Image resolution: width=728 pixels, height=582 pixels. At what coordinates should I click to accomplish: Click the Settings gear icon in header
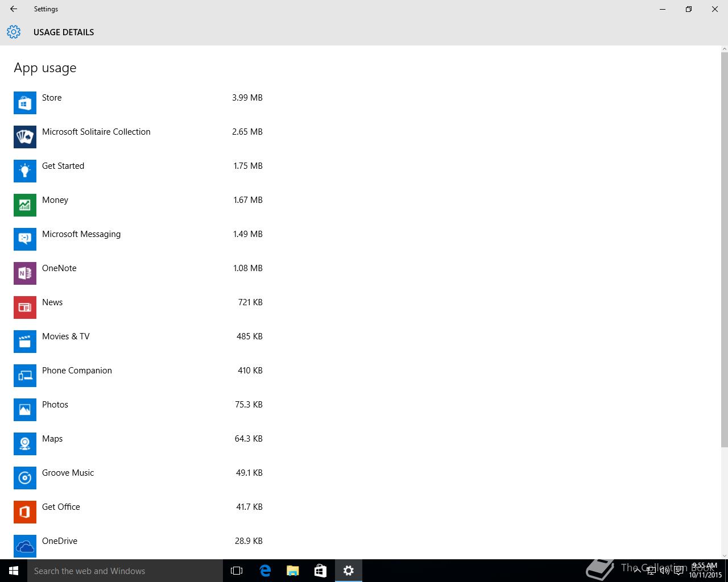tap(14, 32)
